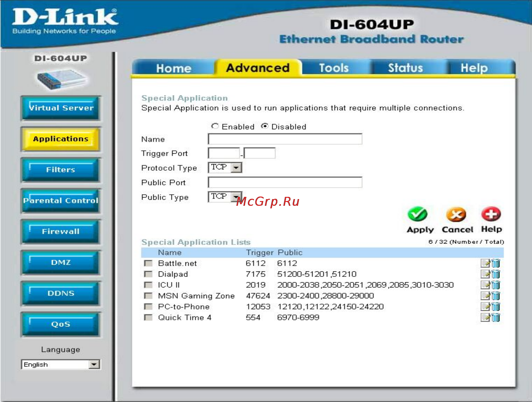Check the Quick Time 4 checkbox
532x402 pixels.
pyautogui.click(x=148, y=318)
